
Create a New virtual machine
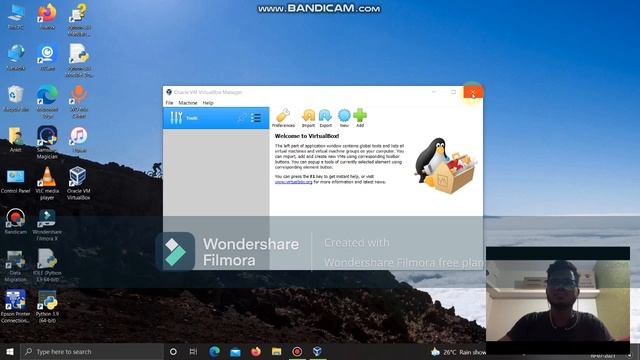pos(344,118)
